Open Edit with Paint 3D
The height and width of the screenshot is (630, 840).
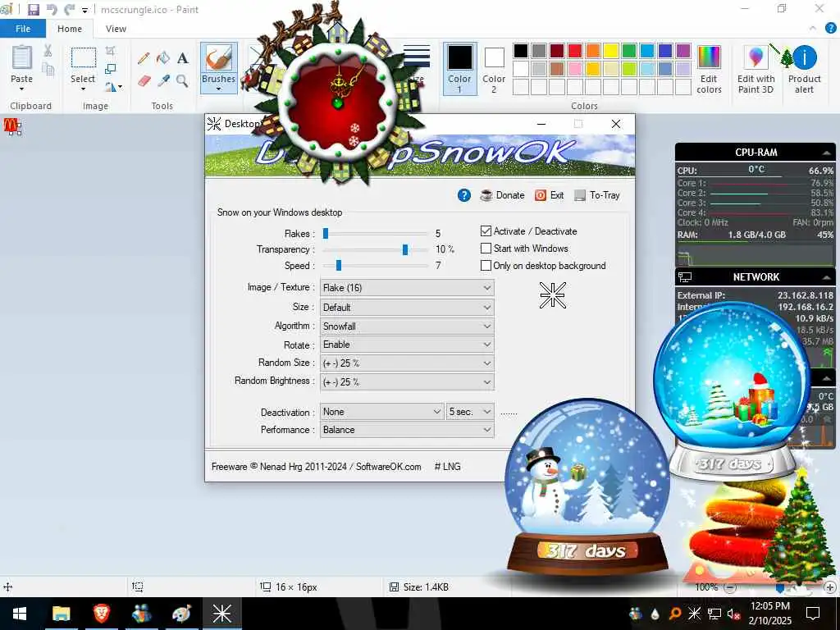click(756, 69)
